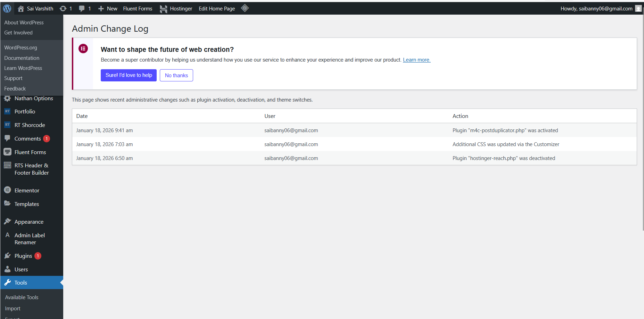Click the diamond icon after Edit Home Page
The image size is (644, 319).
[245, 8]
